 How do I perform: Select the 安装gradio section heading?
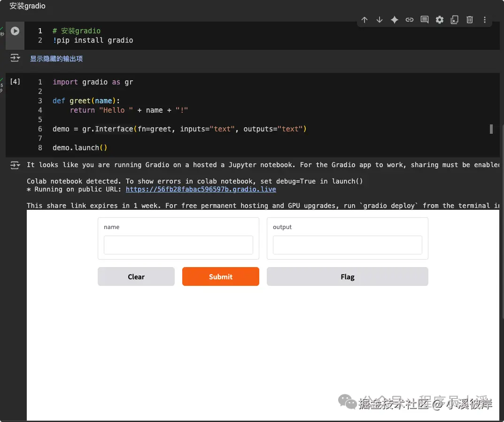point(27,6)
